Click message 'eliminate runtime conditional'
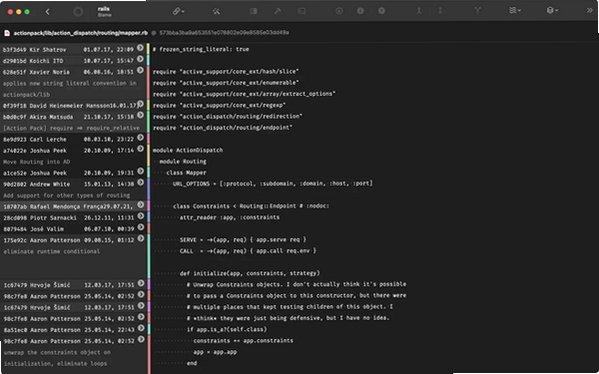Image resolution: width=599 pixels, height=374 pixels. point(52,251)
